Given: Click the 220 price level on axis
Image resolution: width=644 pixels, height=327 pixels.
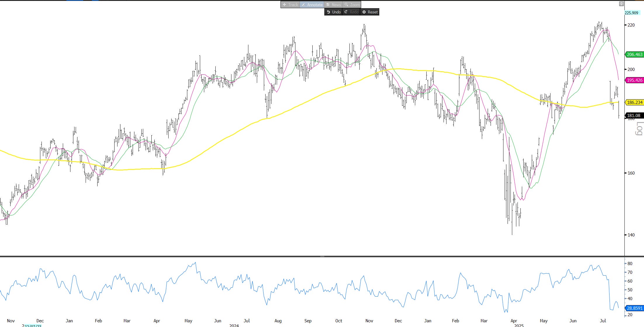Looking at the screenshot, I should [631, 25].
